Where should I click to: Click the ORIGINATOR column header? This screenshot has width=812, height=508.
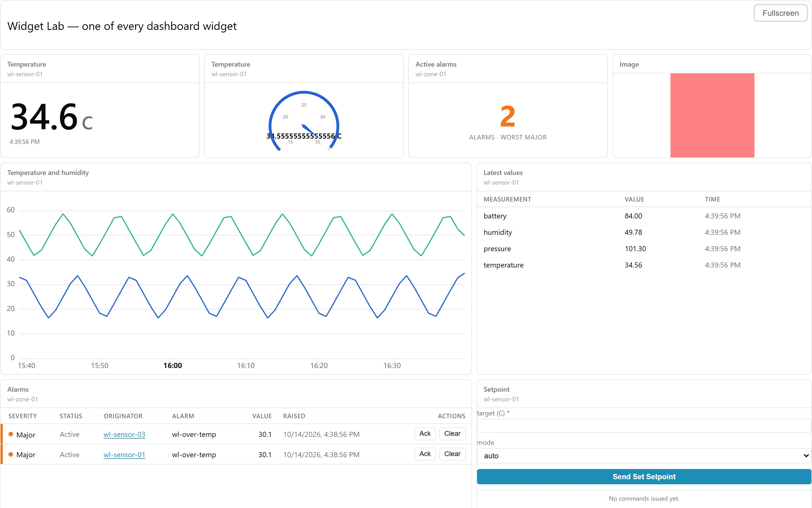[123, 416]
